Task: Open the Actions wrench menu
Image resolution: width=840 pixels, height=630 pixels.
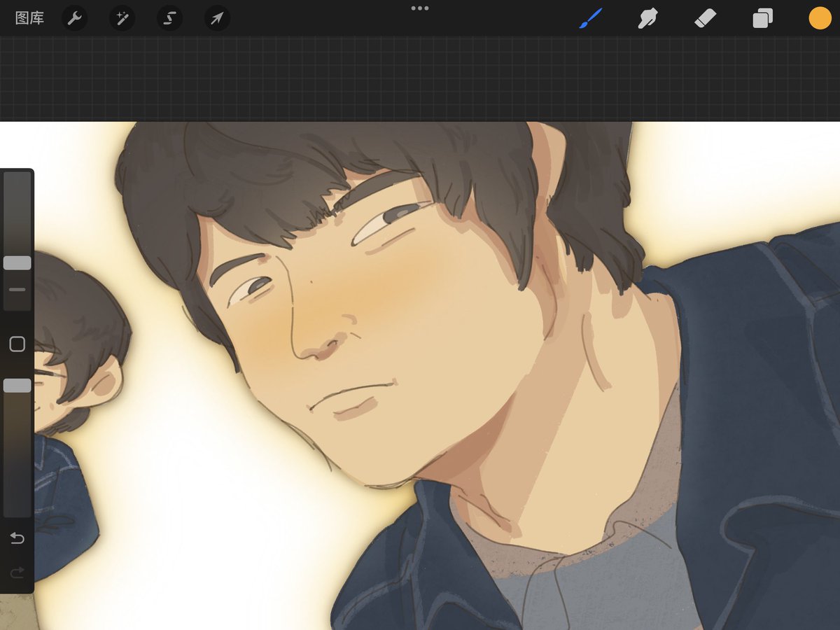Action: (x=74, y=18)
